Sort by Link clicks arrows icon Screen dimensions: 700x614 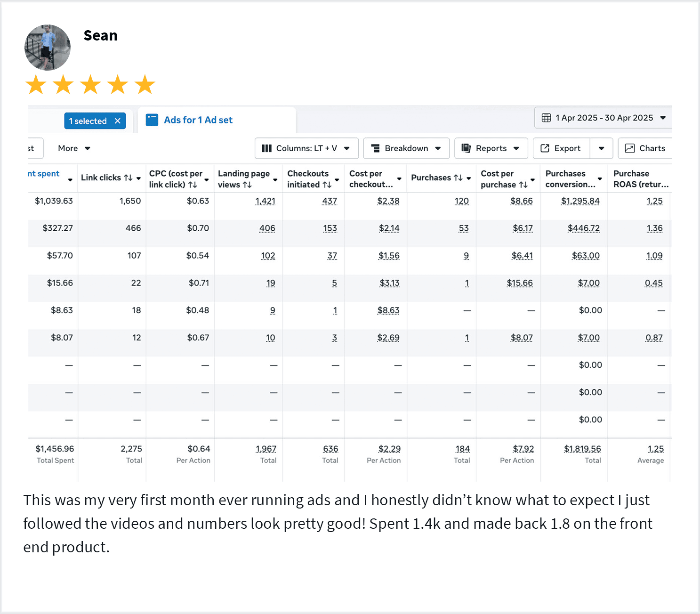[128, 178]
